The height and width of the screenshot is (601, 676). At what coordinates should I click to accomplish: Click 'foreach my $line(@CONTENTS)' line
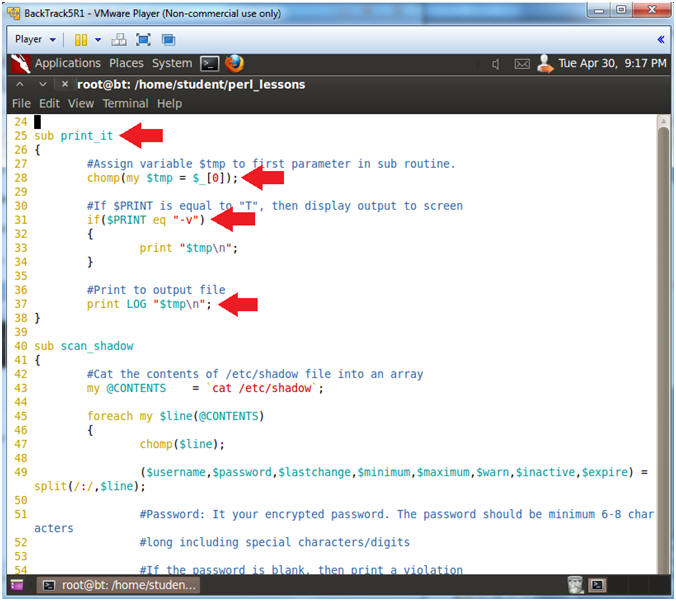[175, 416]
